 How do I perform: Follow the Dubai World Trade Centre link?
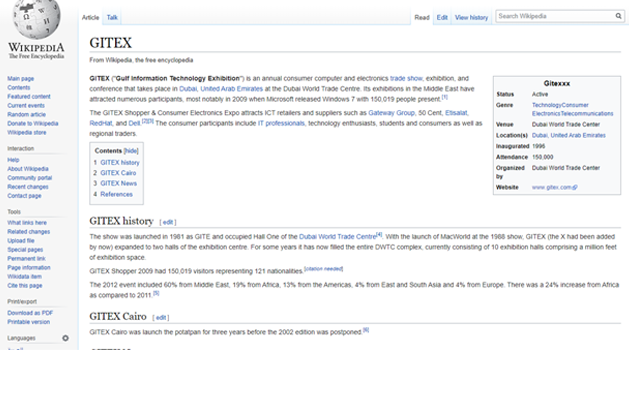click(337, 236)
